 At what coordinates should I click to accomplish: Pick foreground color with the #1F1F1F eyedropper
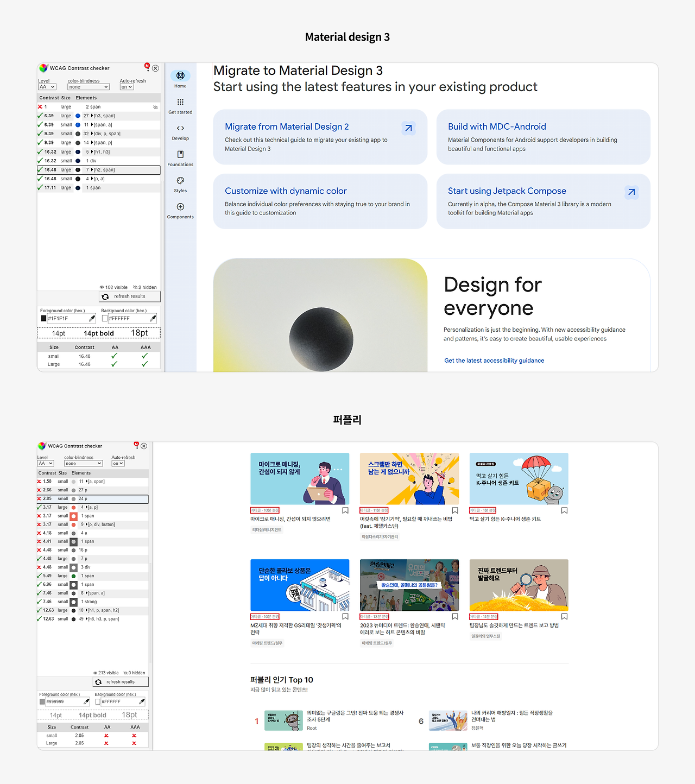(x=92, y=319)
